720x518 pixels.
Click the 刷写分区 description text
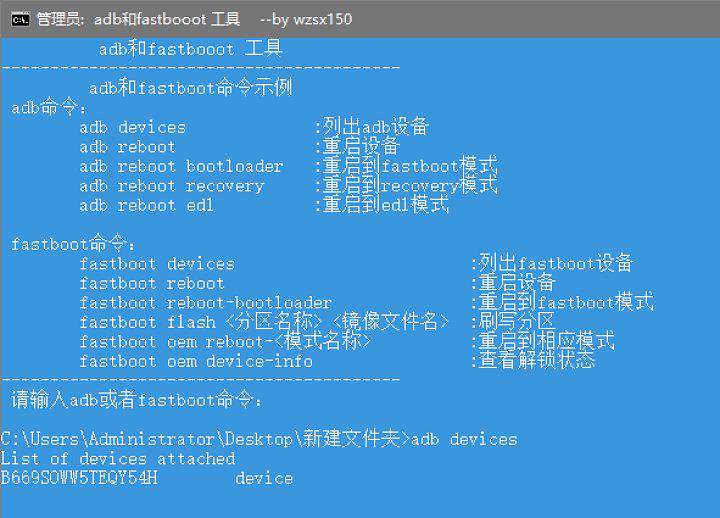point(517,321)
